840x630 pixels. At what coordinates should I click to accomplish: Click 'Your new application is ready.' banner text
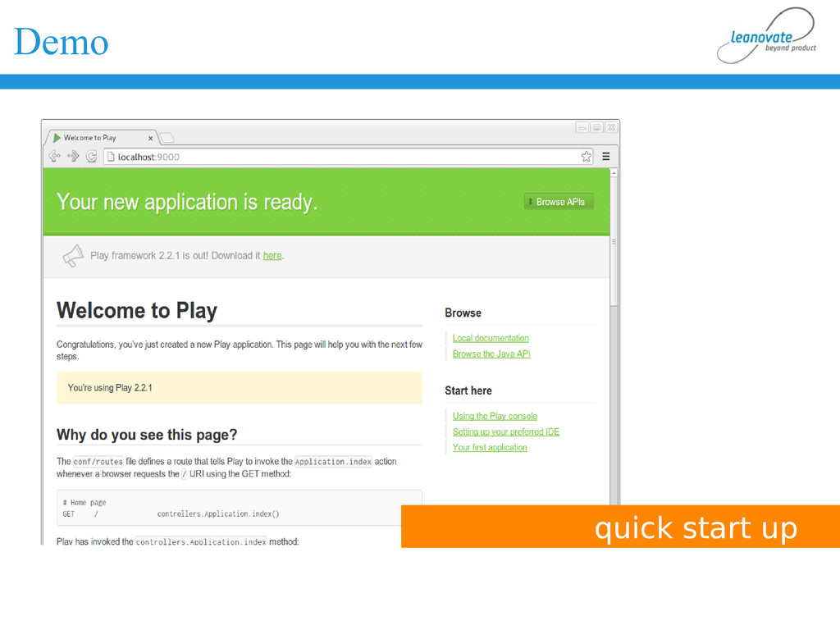(187, 202)
